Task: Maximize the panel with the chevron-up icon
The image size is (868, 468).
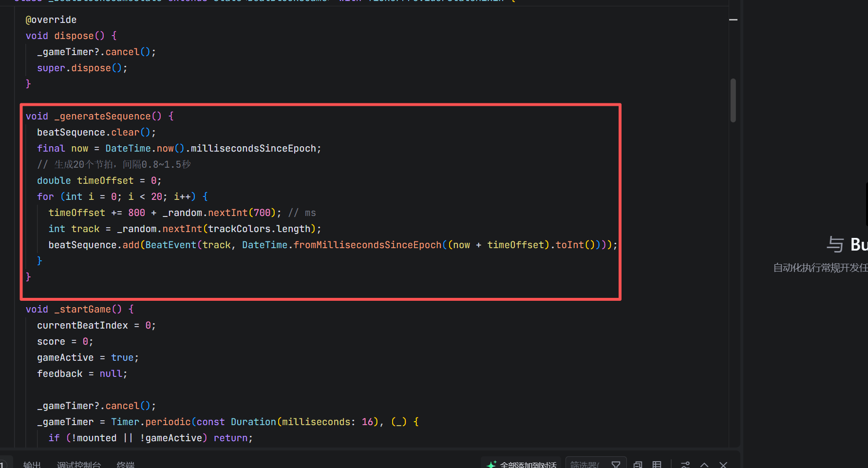Action: [x=704, y=465]
